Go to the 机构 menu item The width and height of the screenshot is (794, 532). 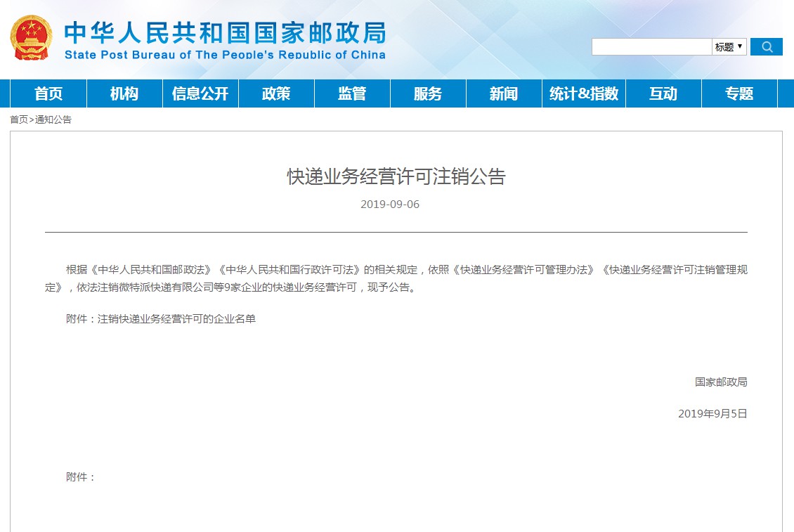(124, 93)
